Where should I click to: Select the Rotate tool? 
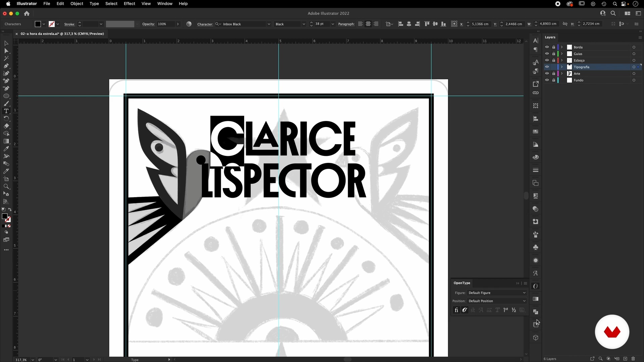(x=6, y=119)
